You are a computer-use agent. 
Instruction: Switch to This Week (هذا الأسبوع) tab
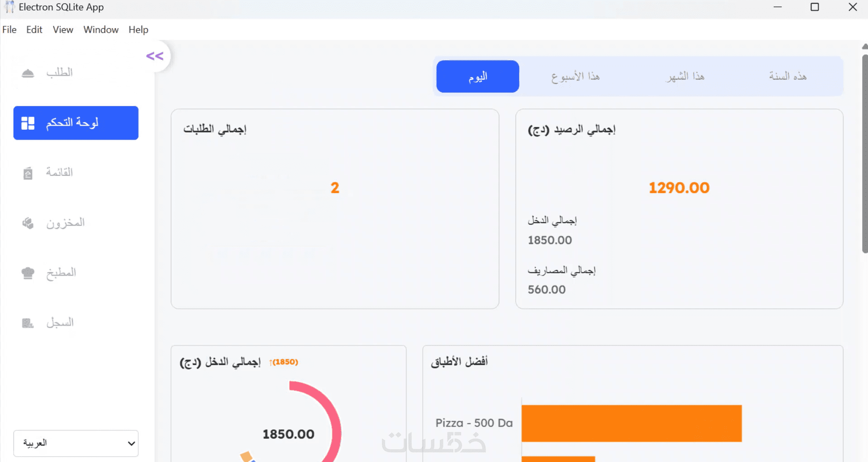[575, 77]
